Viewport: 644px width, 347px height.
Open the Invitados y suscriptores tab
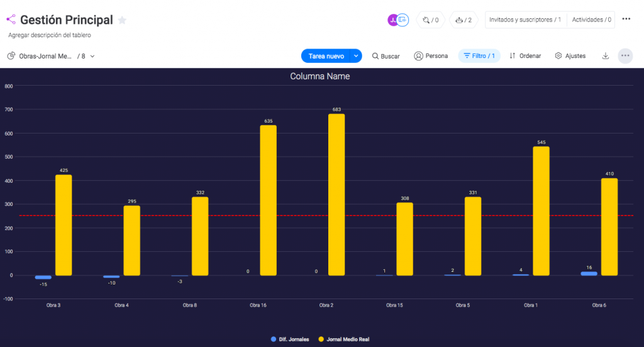pyautogui.click(x=525, y=20)
